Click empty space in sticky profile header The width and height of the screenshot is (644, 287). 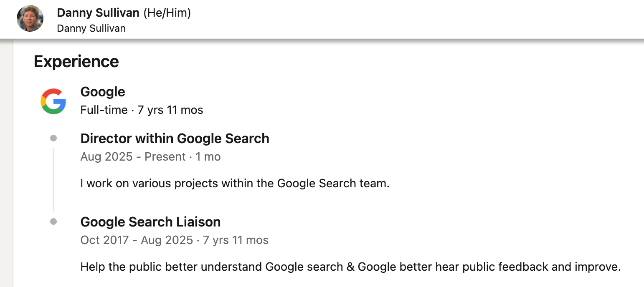click(418, 19)
